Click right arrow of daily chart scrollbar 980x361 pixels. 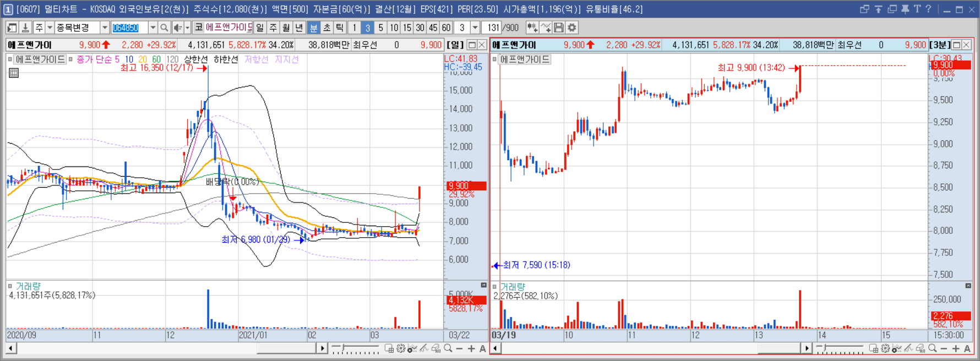(323, 348)
